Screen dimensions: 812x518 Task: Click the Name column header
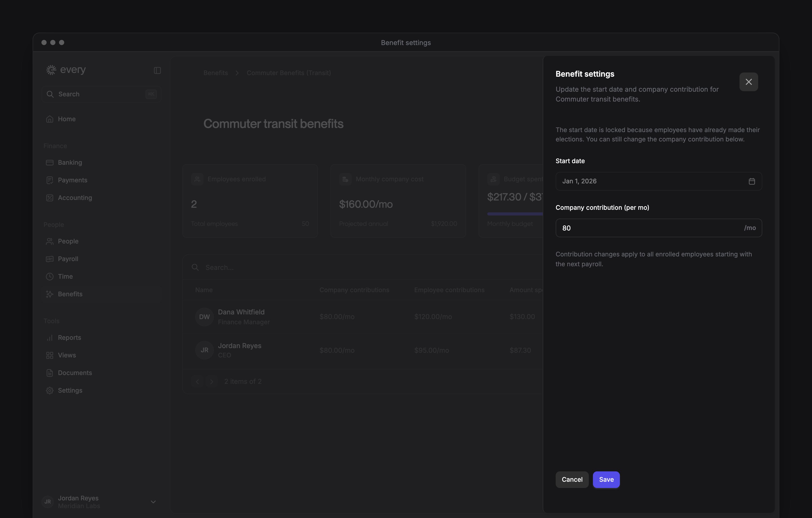[204, 290]
